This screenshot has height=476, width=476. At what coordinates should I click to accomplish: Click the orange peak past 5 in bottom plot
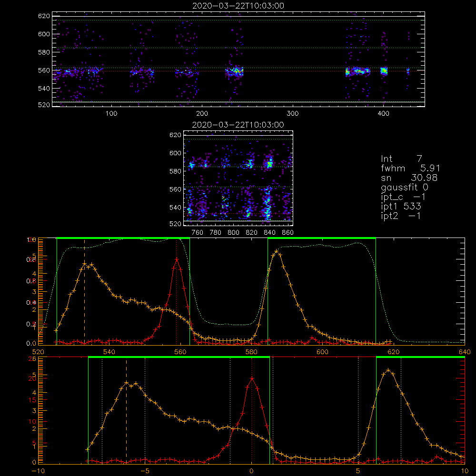click(x=388, y=370)
